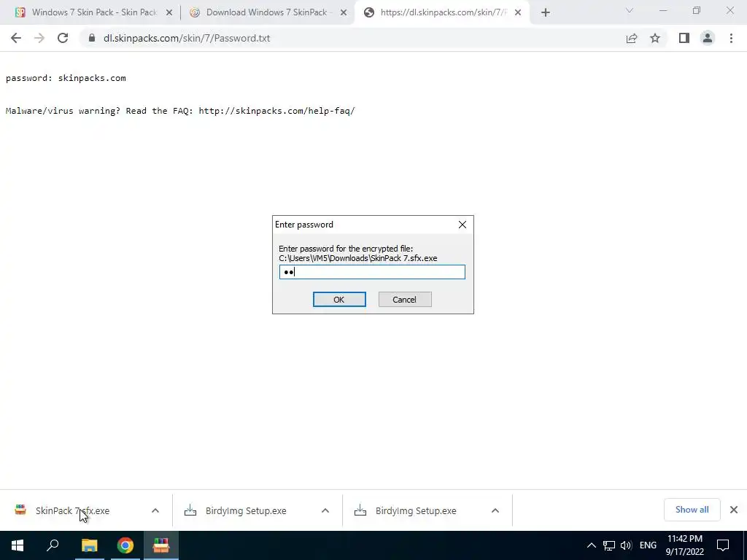Screen dimensions: 747x560
Task: Open File Explorer from taskbar
Action: click(x=89, y=545)
